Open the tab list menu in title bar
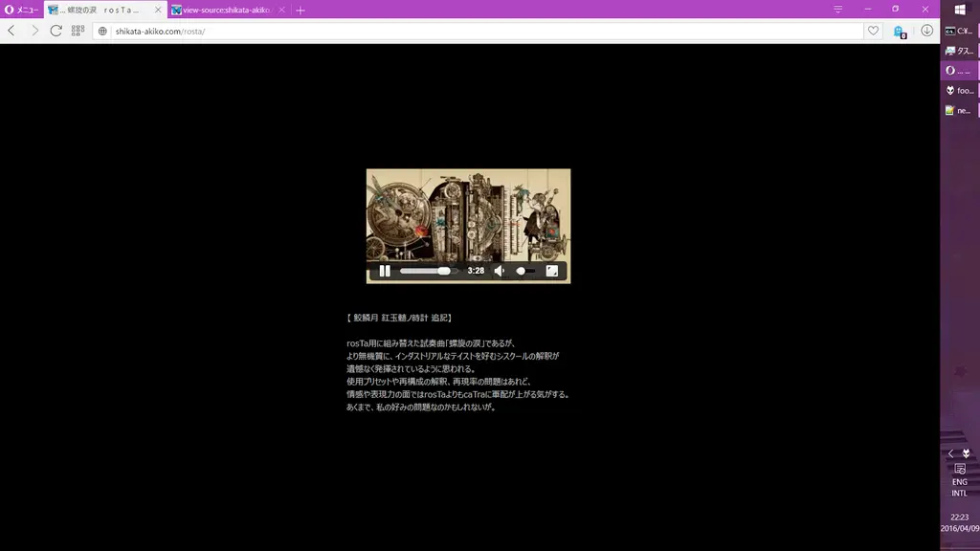The width and height of the screenshot is (980, 551). coord(837,10)
